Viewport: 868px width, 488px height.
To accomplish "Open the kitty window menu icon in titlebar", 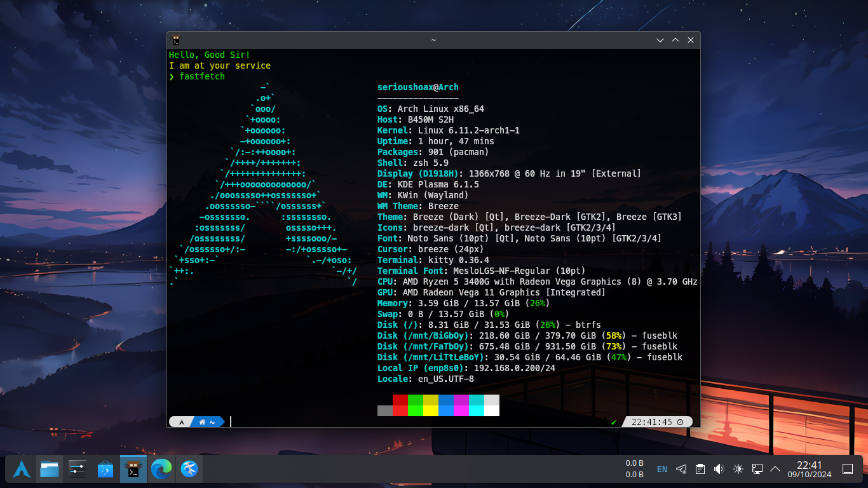I will click(x=176, y=39).
